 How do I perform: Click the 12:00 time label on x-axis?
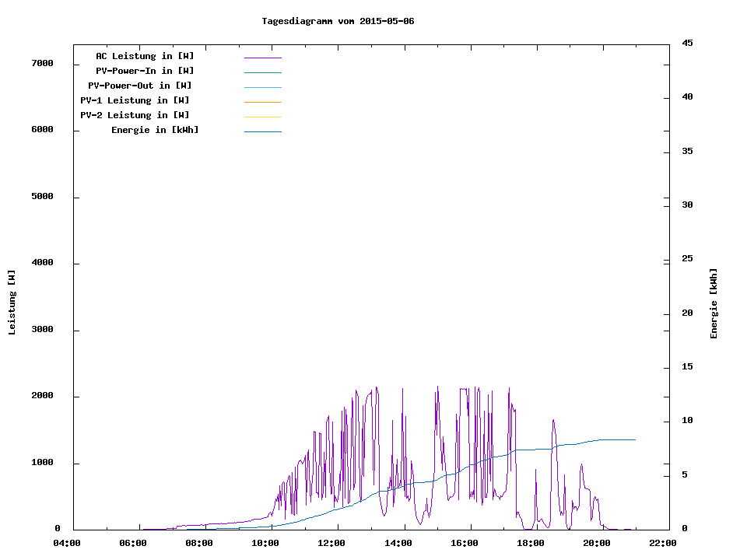coord(332,543)
